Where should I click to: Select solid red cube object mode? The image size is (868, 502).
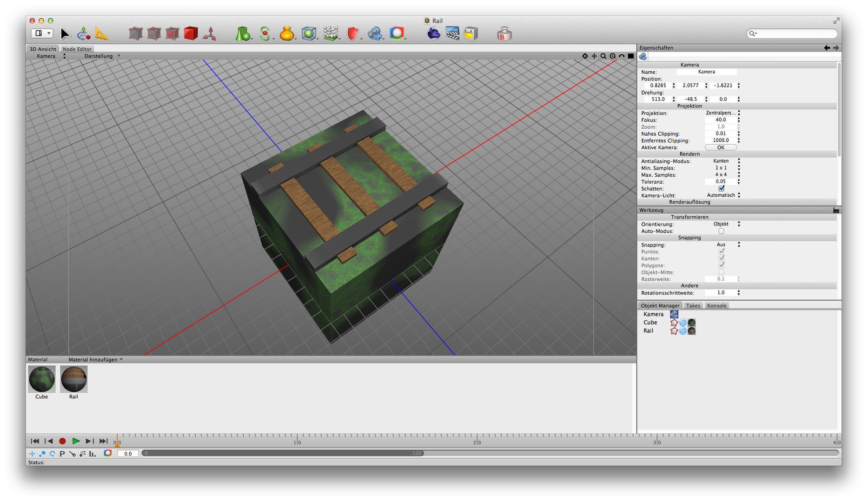191,33
